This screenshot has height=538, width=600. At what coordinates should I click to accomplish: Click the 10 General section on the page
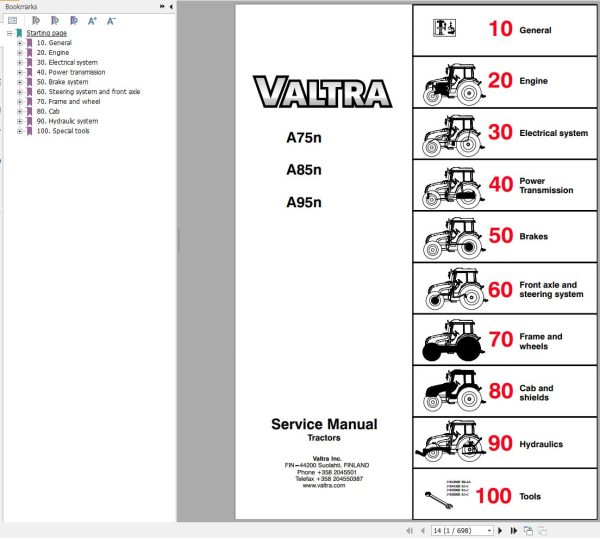[x=505, y=30]
